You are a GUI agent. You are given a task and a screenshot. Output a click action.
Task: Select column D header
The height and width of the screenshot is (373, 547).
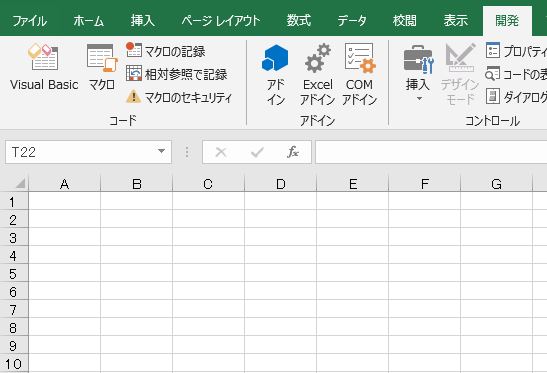(280, 184)
